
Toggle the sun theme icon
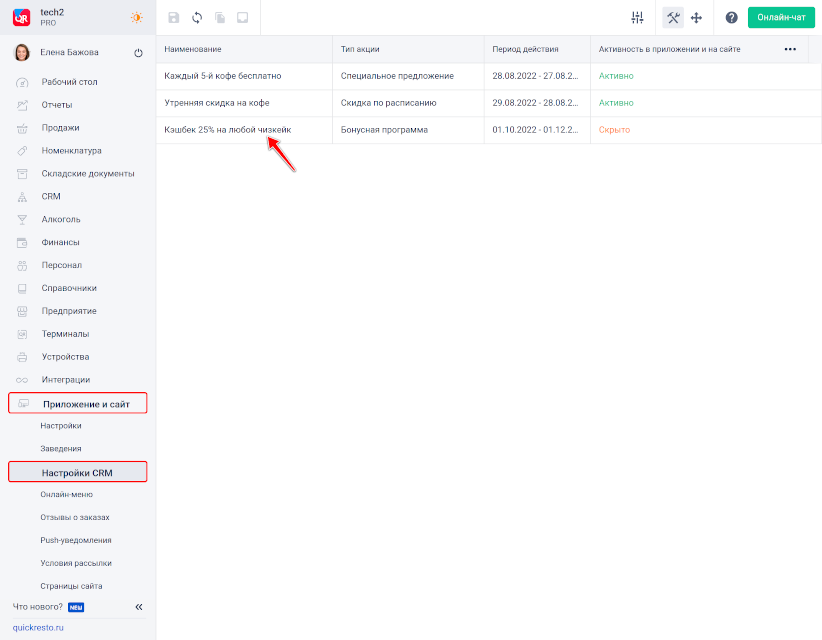(x=136, y=17)
